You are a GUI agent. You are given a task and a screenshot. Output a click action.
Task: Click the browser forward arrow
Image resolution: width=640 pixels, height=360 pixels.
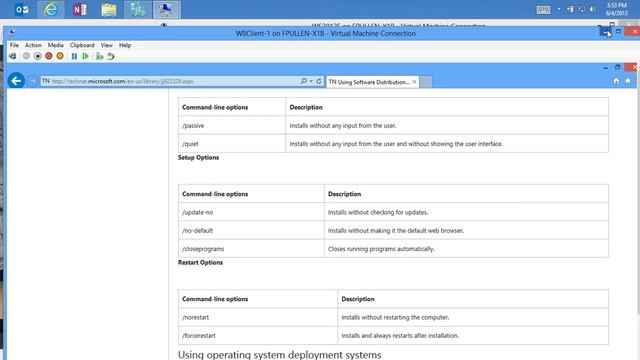[33, 81]
